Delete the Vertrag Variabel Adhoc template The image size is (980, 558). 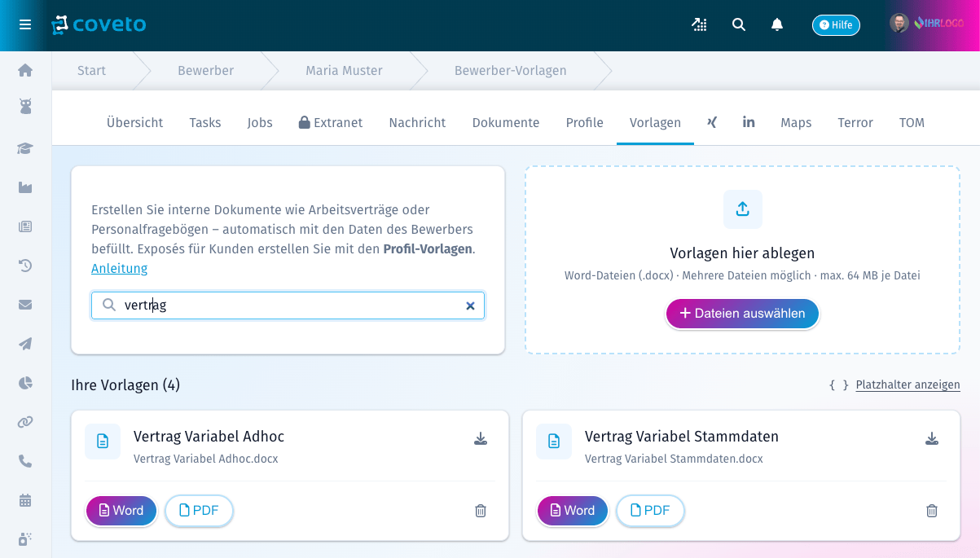(481, 511)
